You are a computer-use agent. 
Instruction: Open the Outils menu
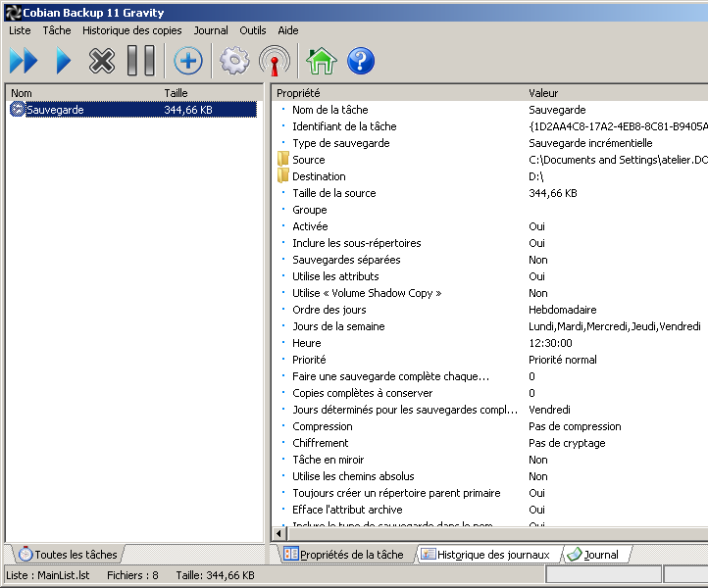[253, 30]
